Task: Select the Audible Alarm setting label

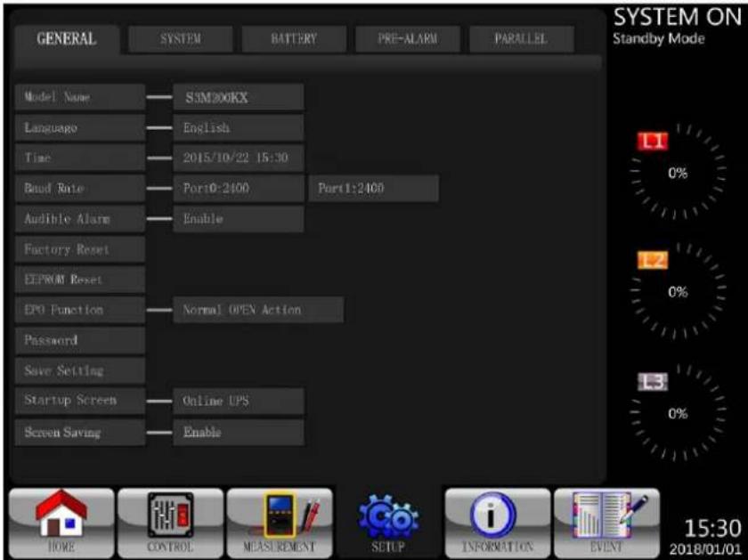Action: (79, 218)
